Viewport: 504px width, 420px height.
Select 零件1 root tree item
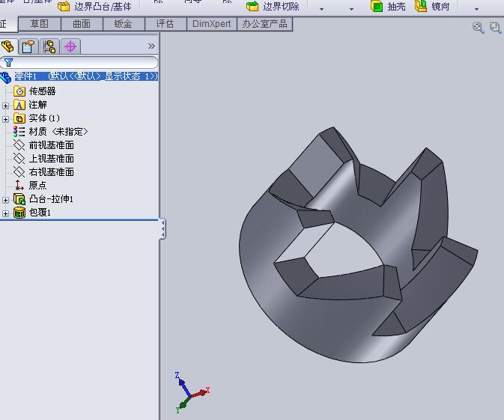point(86,76)
